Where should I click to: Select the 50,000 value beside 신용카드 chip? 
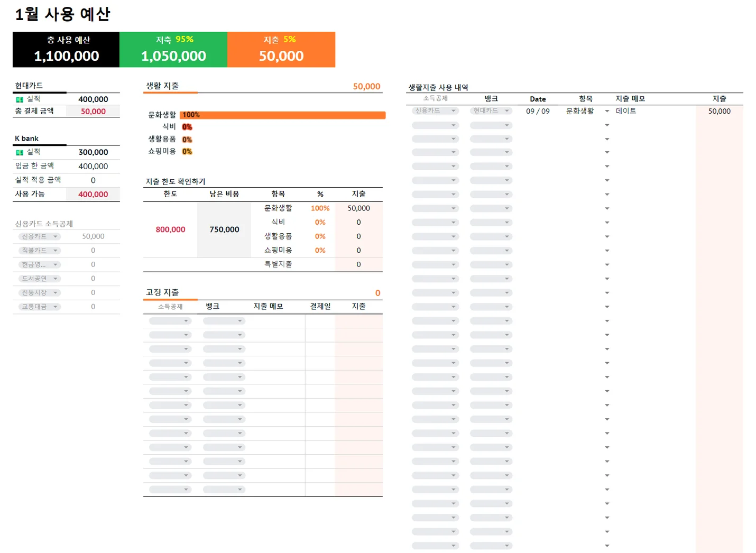pos(93,236)
